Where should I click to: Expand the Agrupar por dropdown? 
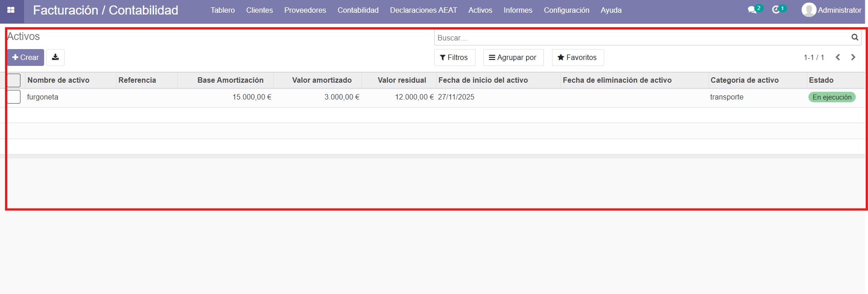pos(513,57)
